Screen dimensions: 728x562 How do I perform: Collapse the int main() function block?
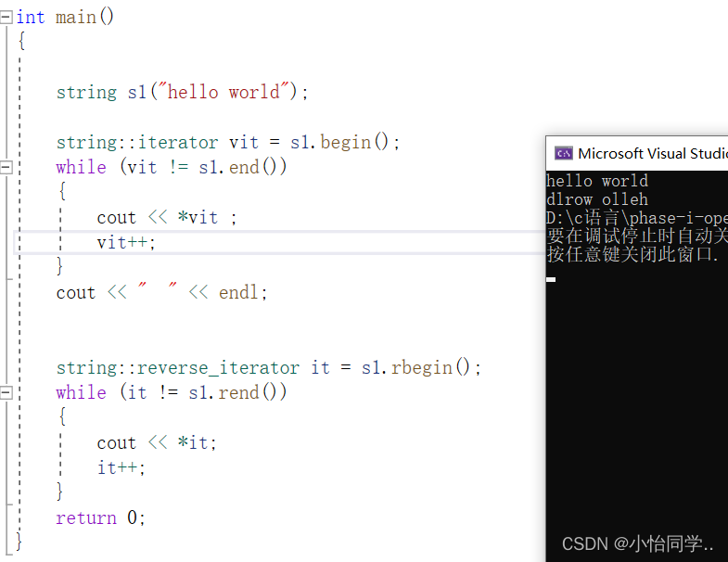click(x=6, y=18)
